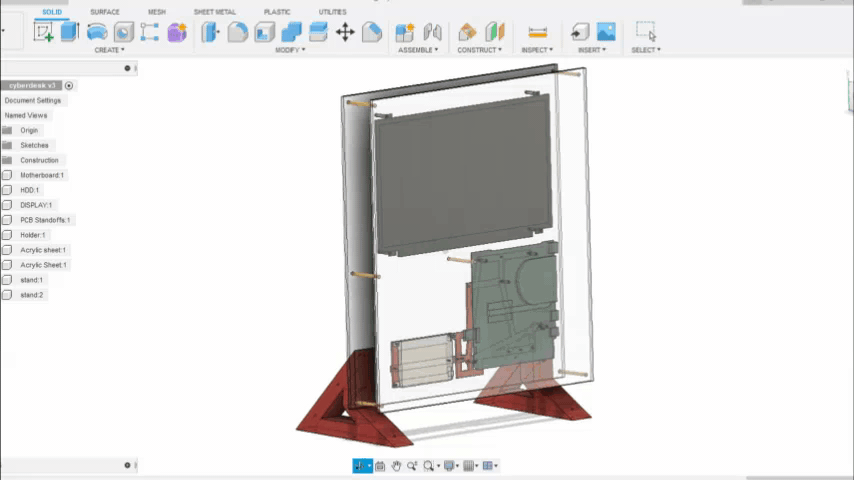Select the Joint tool in Assemble
Screen dimensions: 854x480
[x=433, y=32]
